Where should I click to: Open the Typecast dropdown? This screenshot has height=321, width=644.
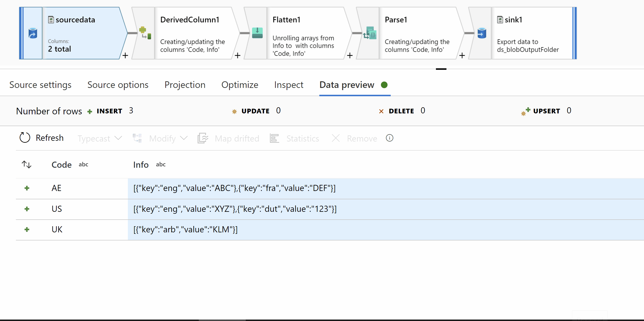100,138
